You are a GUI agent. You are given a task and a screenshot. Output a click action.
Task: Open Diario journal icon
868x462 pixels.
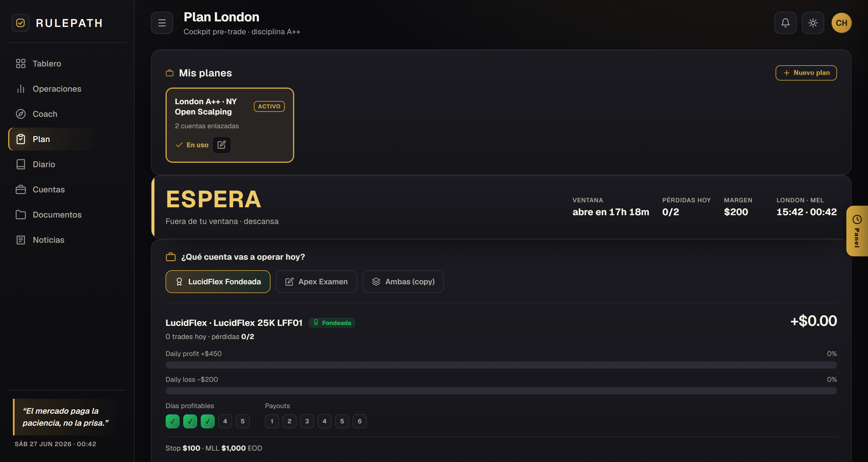(20, 164)
